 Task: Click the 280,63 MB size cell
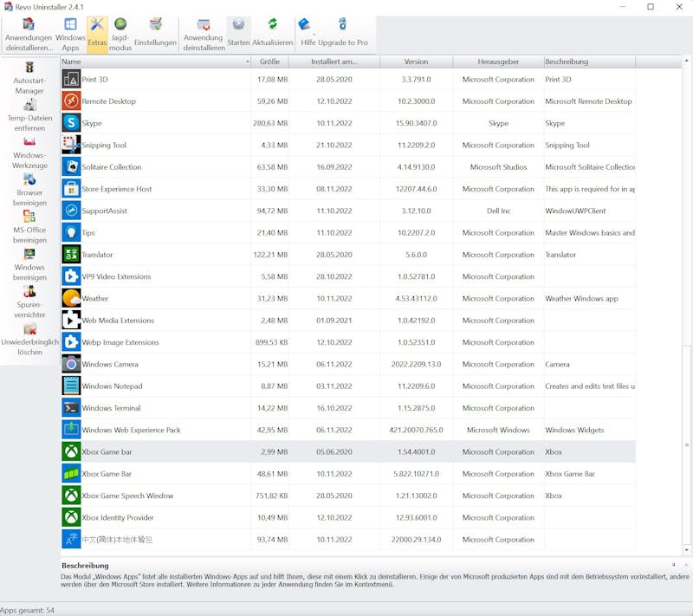270,123
